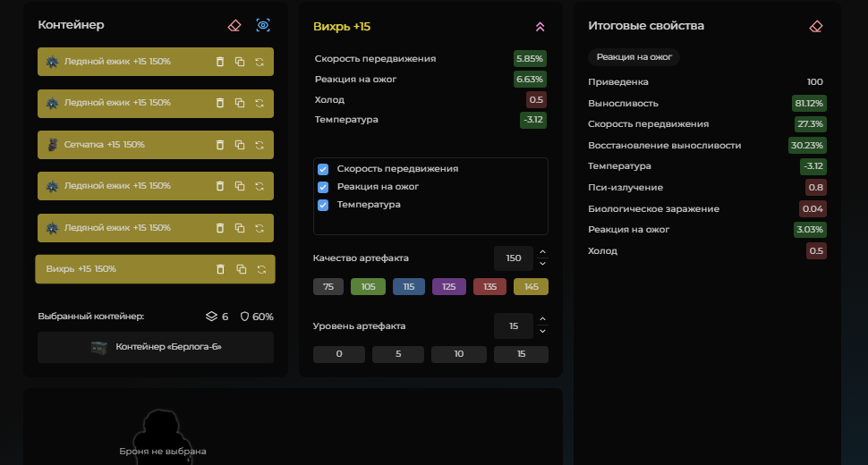Duplicate the Сетчатка +15 artifact row
The height and width of the screenshot is (465, 868).
click(240, 145)
